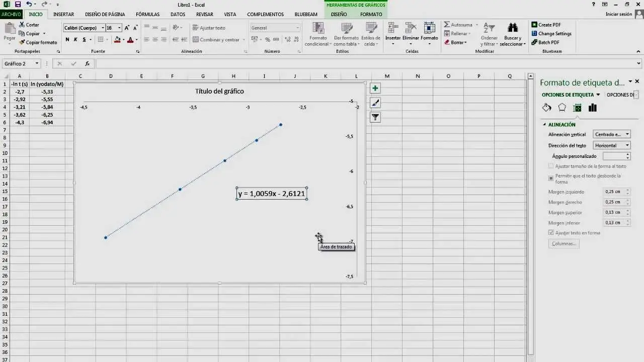The height and width of the screenshot is (362, 644).
Task: Click Batch PDF in Bluebeam group
Action: click(x=545, y=43)
